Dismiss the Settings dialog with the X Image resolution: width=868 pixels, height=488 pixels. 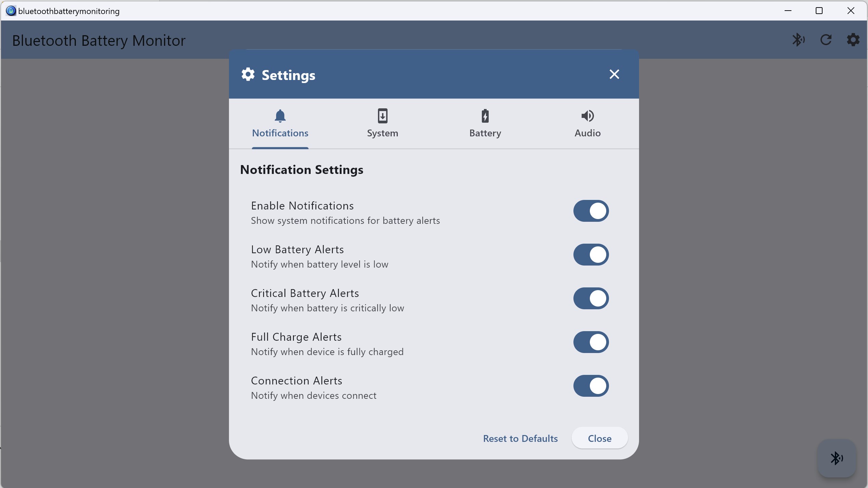tap(614, 74)
